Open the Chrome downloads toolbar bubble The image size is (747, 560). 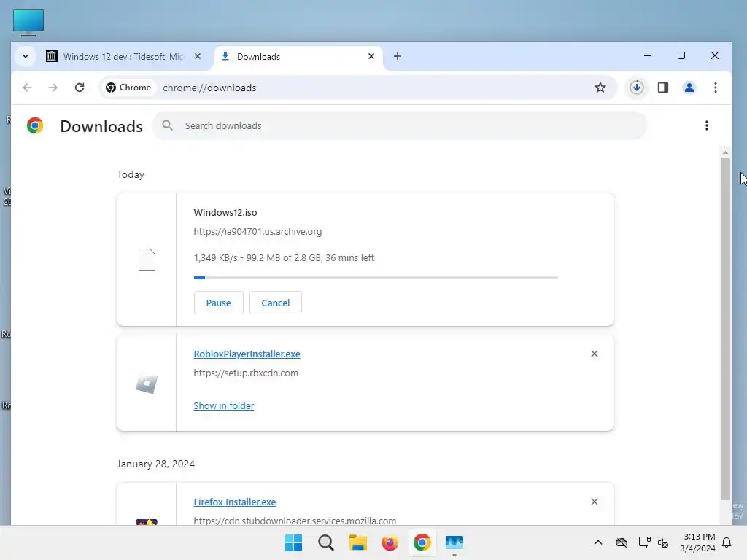tap(636, 87)
